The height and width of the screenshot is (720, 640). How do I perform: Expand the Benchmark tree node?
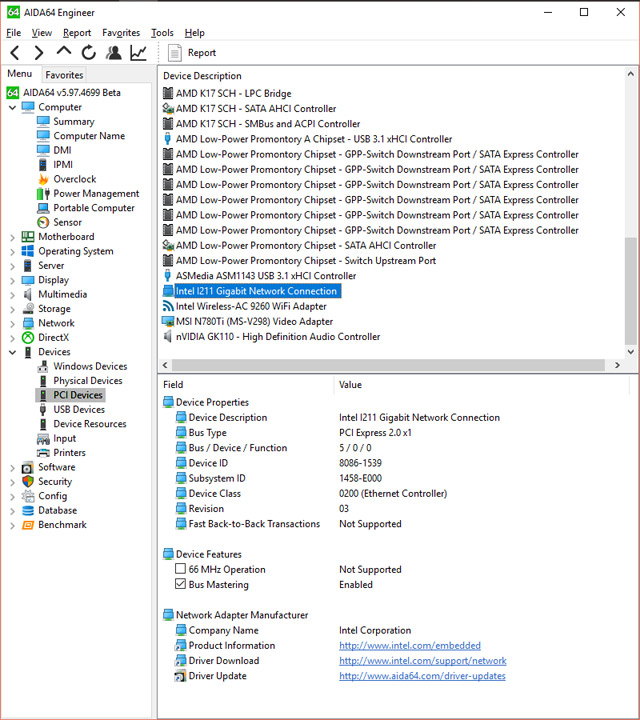click(x=12, y=525)
